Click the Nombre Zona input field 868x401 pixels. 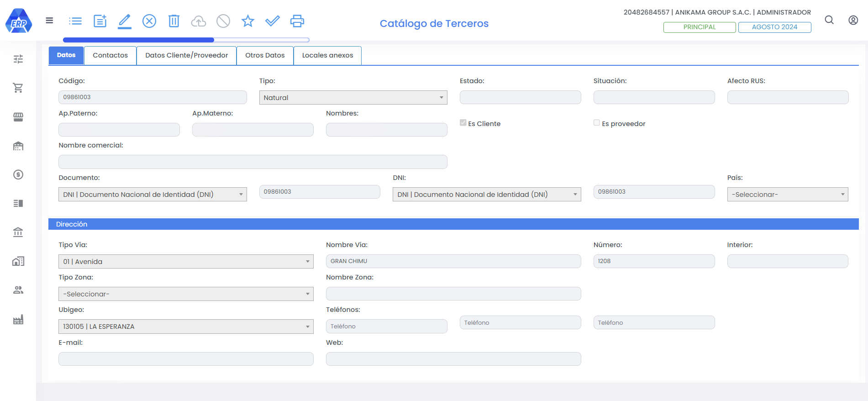453,293
